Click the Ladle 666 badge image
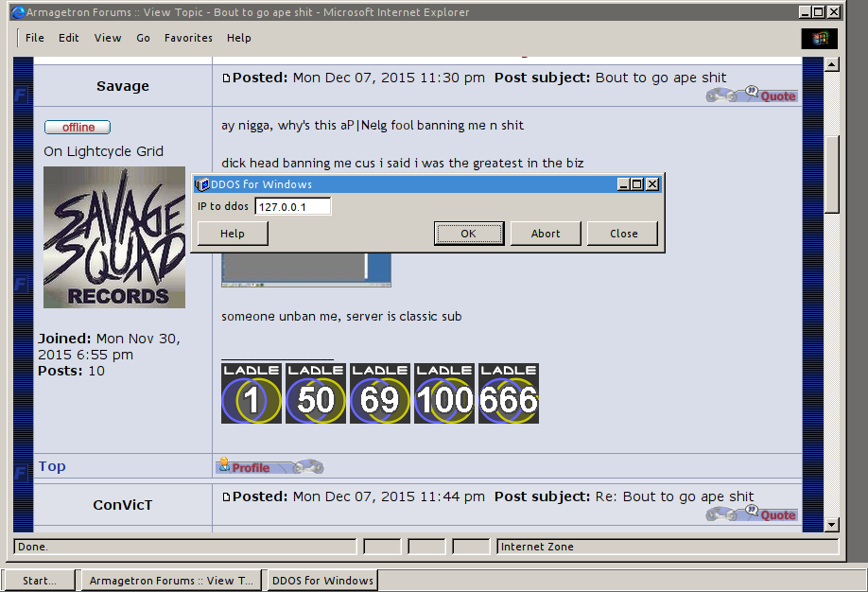This screenshot has width=868, height=592. (509, 393)
